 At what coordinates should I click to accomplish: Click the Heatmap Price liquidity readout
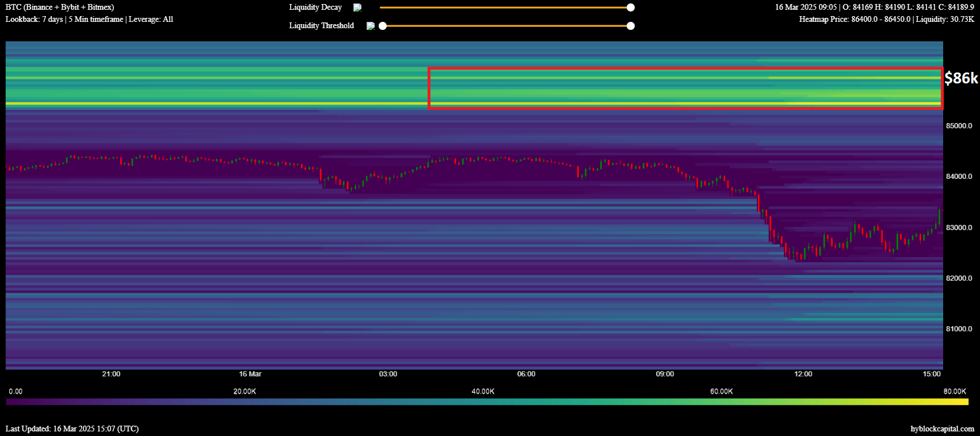tap(886, 19)
